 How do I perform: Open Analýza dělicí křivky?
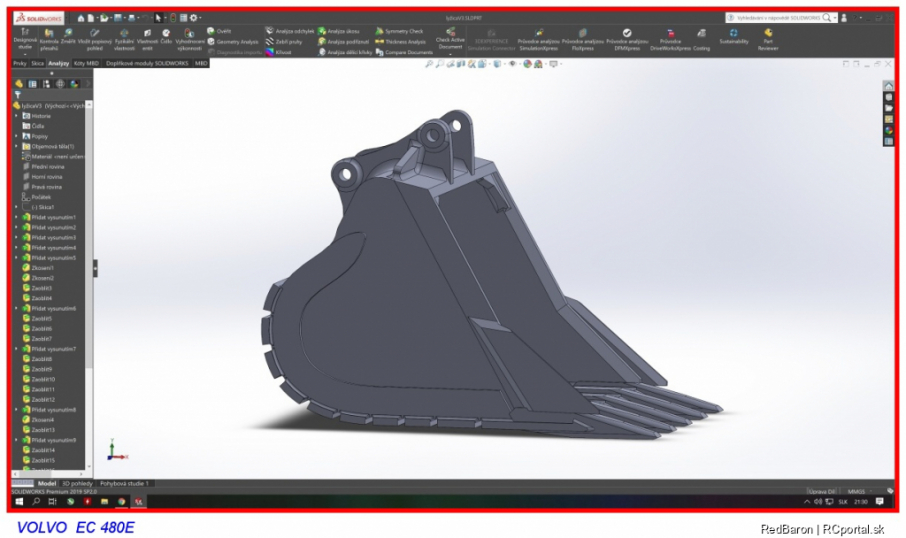tap(346, 52)
